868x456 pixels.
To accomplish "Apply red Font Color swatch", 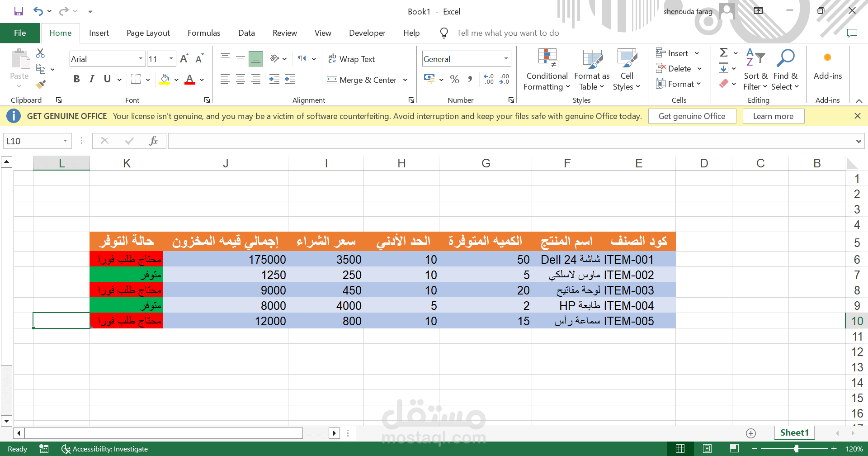I will coord(190,80).
